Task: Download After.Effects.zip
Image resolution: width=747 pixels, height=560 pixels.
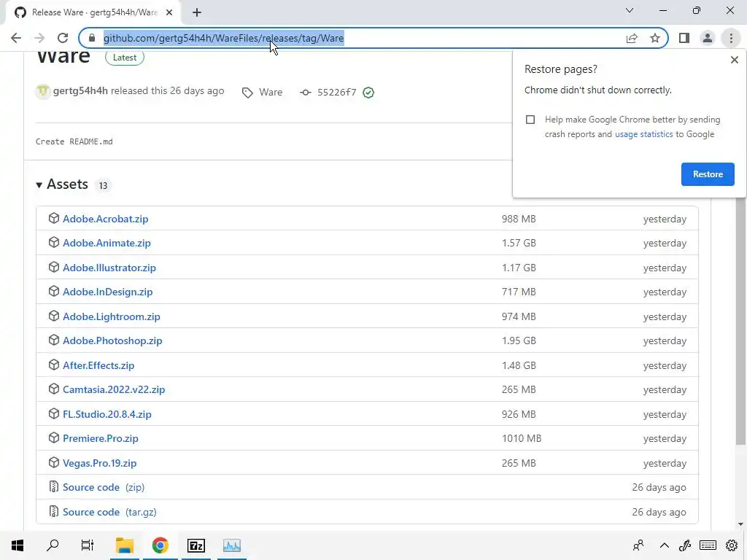Action: tap(98, 365)
